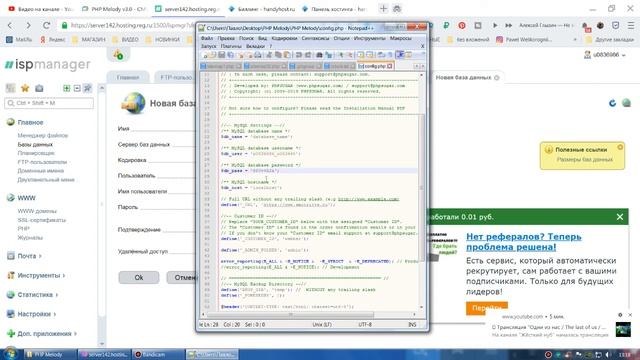Click the Ok button on the database form
The height and width of the screenshot is (360, 640).
click(x=139, y=278)
